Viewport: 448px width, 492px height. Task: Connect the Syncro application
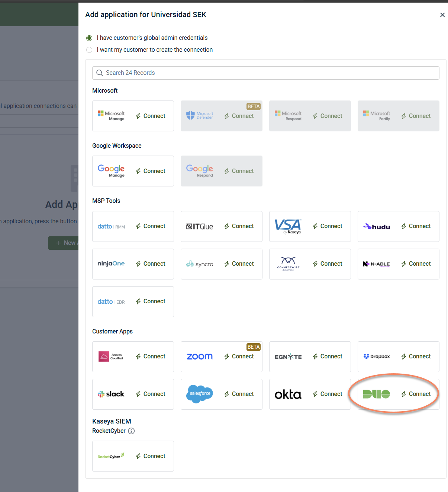(x=239, y=264)
